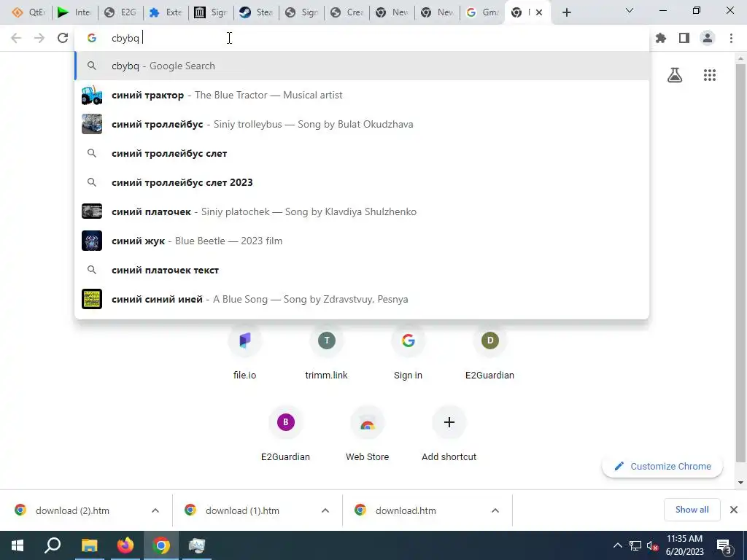The width and height of the screenshot is (747, 560).
Task: Click the Blue Beetle film thumbnail
Action: 92,241
